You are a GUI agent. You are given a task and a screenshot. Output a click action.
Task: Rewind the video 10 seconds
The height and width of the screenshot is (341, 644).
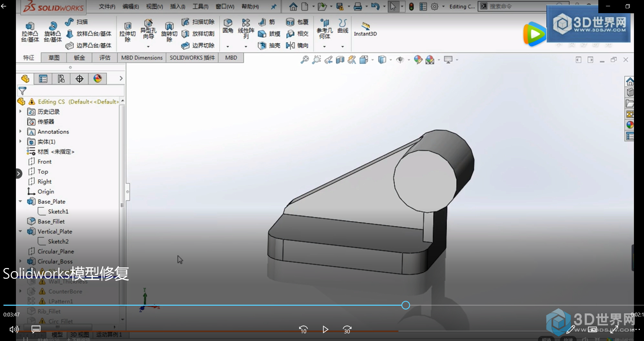[x=303, y=330]
